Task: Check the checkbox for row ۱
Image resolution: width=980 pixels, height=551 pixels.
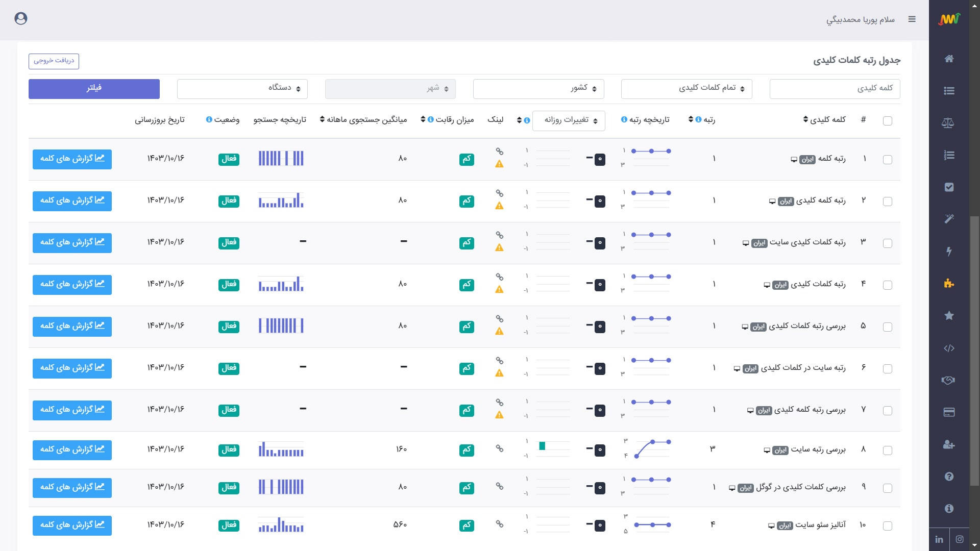Action: (x=888, y=160)
